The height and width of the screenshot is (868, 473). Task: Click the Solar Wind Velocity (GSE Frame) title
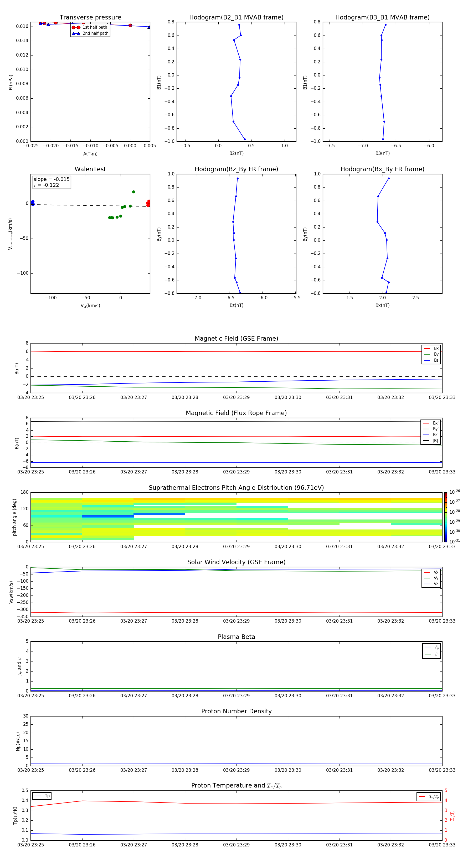click(236, 562)
